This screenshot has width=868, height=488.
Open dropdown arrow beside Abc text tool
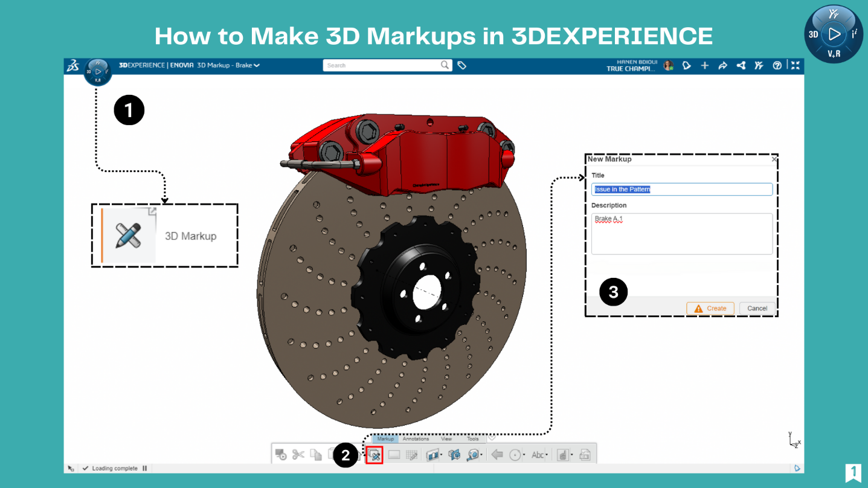(x=547, y=455)
